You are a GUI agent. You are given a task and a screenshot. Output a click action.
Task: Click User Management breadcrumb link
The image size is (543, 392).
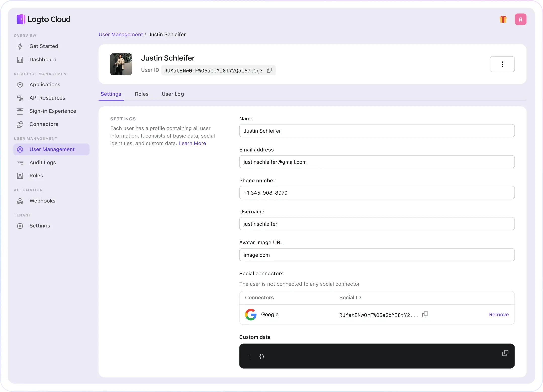(120, 34)
